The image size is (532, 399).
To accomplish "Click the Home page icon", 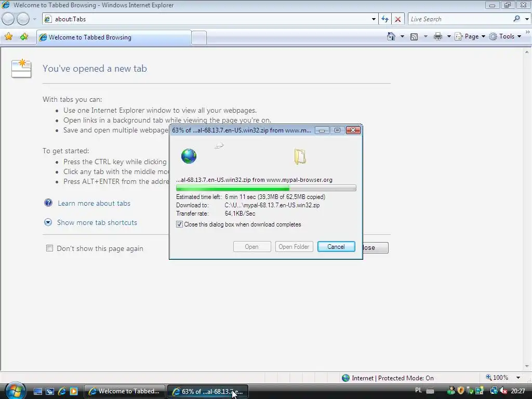I will [391, 36].
